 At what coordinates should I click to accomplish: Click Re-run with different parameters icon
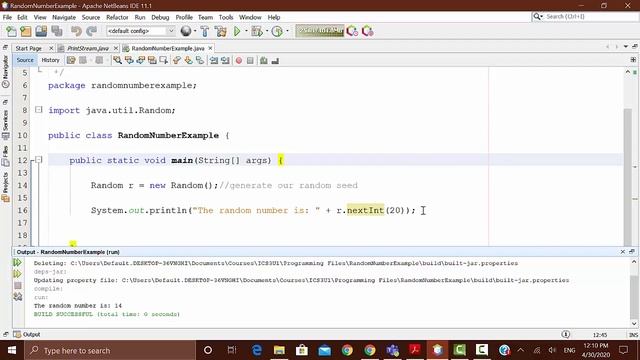point(17,273)
